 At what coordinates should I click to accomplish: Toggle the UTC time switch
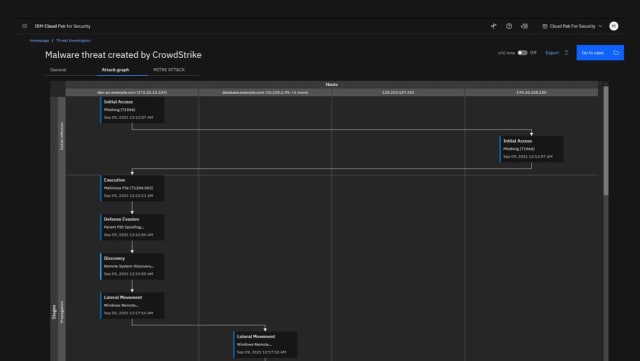coord(522,53)
